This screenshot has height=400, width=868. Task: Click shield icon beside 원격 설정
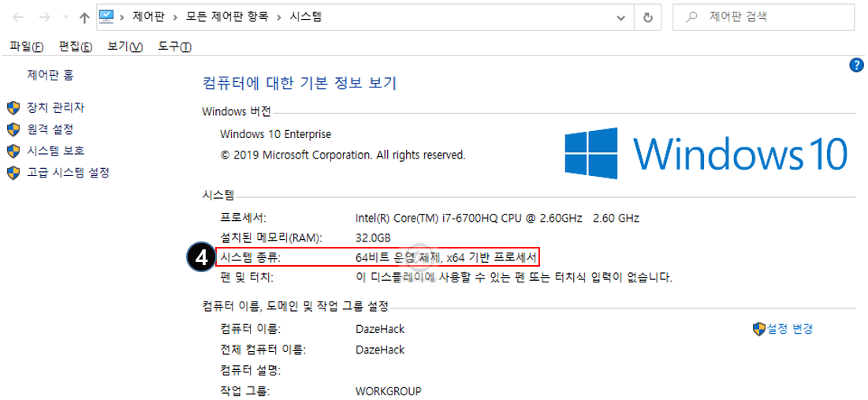[x=13, y=129]
